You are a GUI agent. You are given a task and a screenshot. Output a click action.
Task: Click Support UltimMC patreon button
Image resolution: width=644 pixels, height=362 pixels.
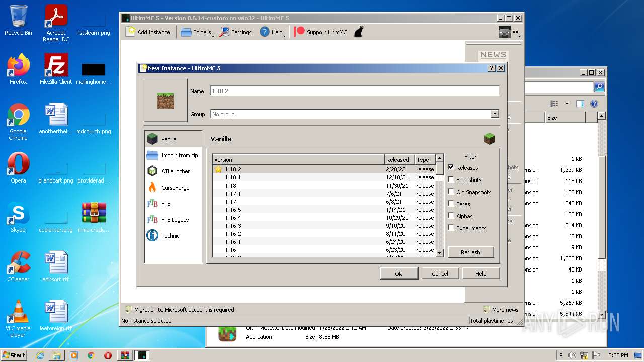pyautogui.click(x=320, y=32)
